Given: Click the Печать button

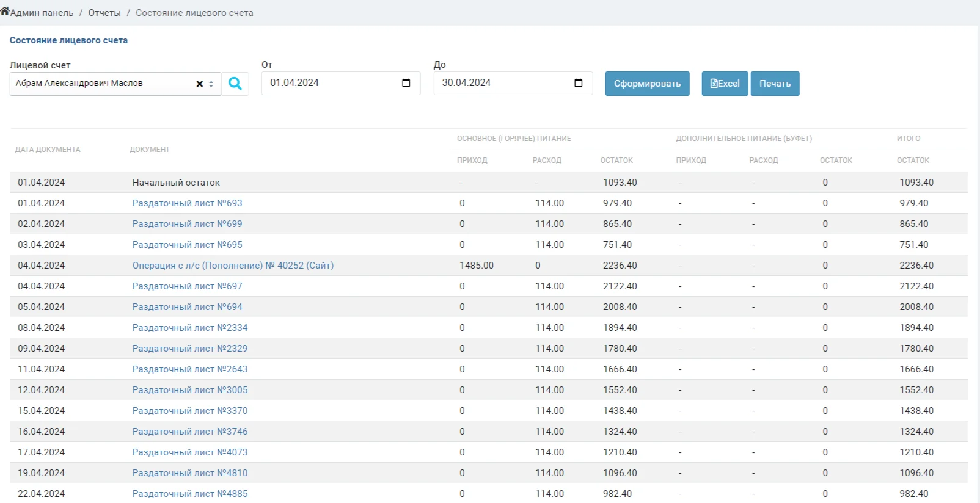Looking at the screenshot, I should pos(775,84).
